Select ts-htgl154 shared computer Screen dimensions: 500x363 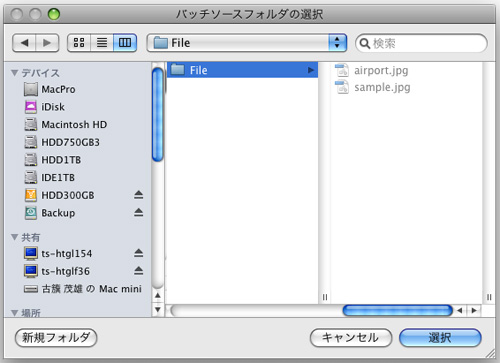(x=78, y=254)
